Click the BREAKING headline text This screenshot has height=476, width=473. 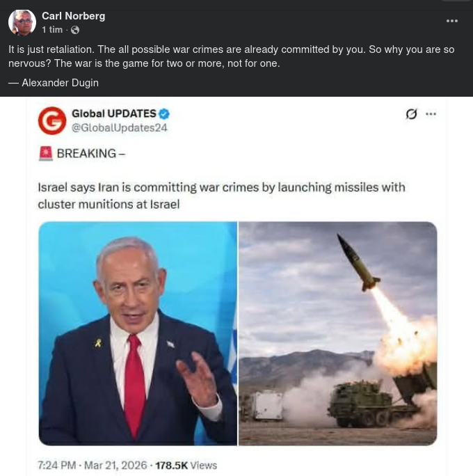point(91,153)
